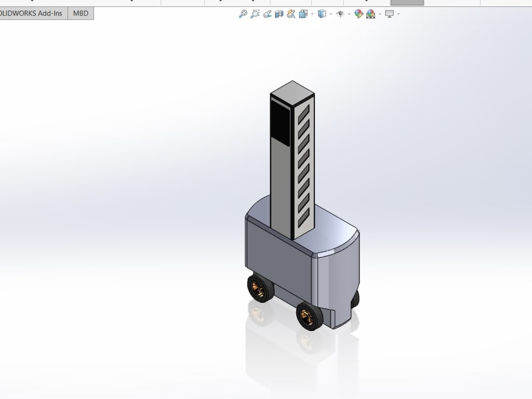Open the Display Style dropdown
Image resolution: width=532 pixels, height=399 pixels.
[311, 13]
